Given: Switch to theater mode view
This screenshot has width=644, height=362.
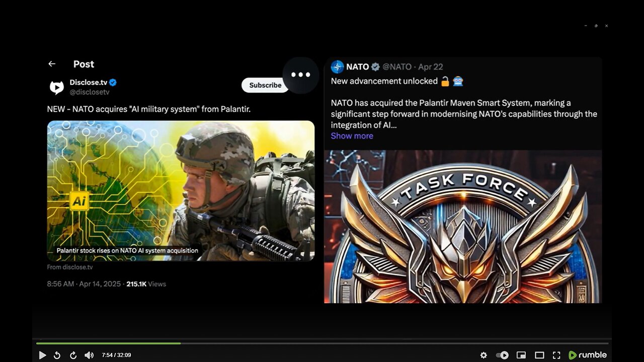Looking at the screenshot, I should [x=539, y=355].
